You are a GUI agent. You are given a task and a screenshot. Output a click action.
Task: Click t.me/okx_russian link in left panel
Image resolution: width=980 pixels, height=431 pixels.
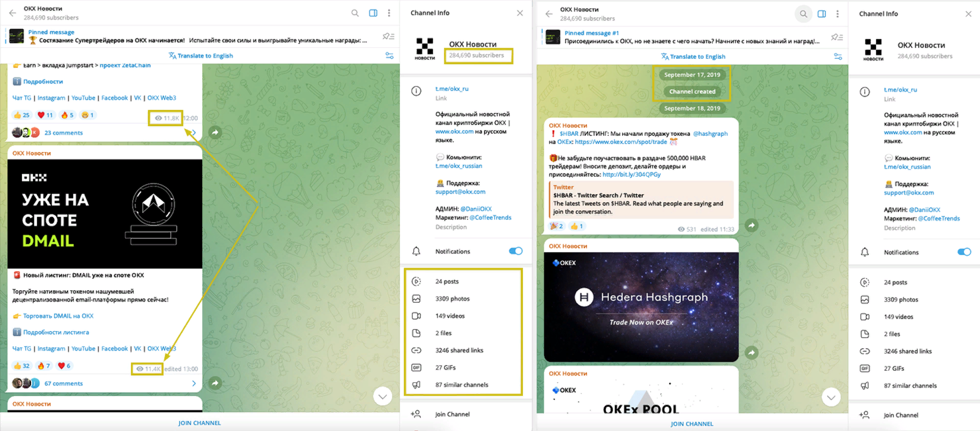point(459,166)
